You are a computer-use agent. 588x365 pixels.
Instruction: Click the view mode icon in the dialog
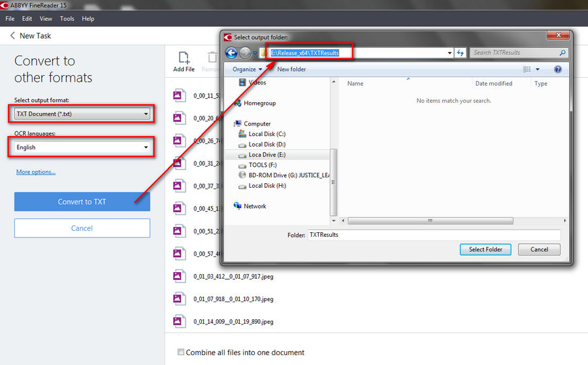(x=527, y=69)
